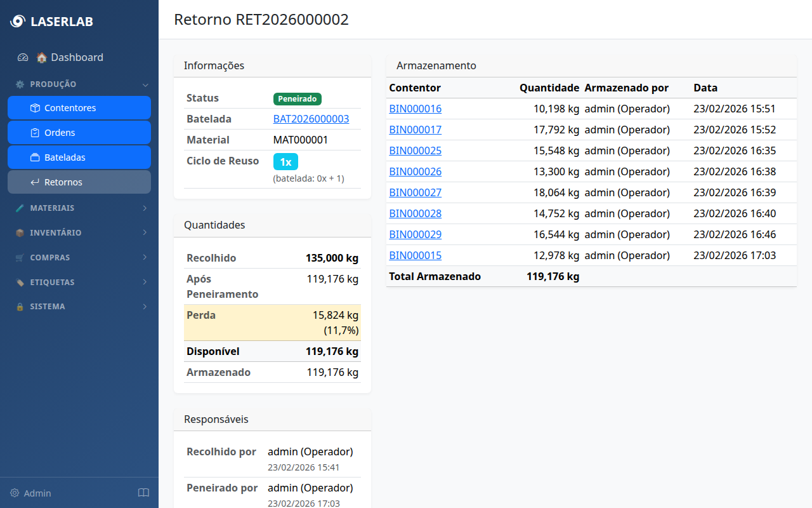The image size is (812, 508).
Task: Click the LaserLab logo icon
Action: (18, 22)
